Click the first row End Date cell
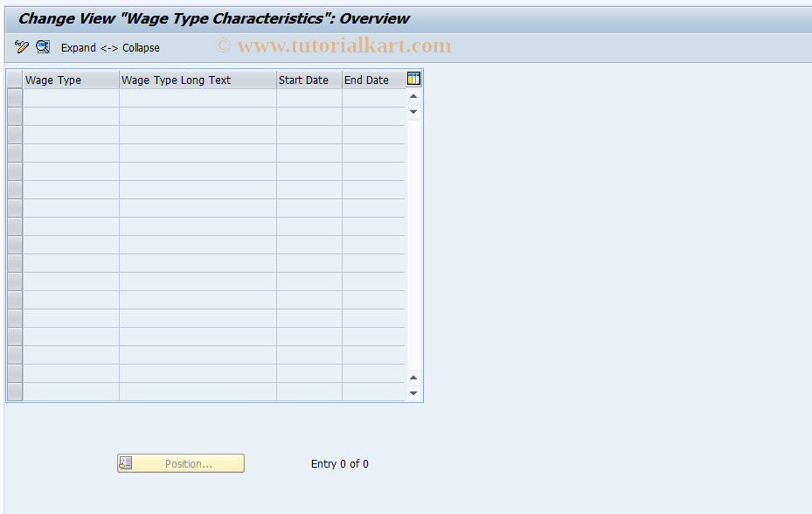Image resolution: width=812 pixels, height=514 pixels. coord(373,98)
